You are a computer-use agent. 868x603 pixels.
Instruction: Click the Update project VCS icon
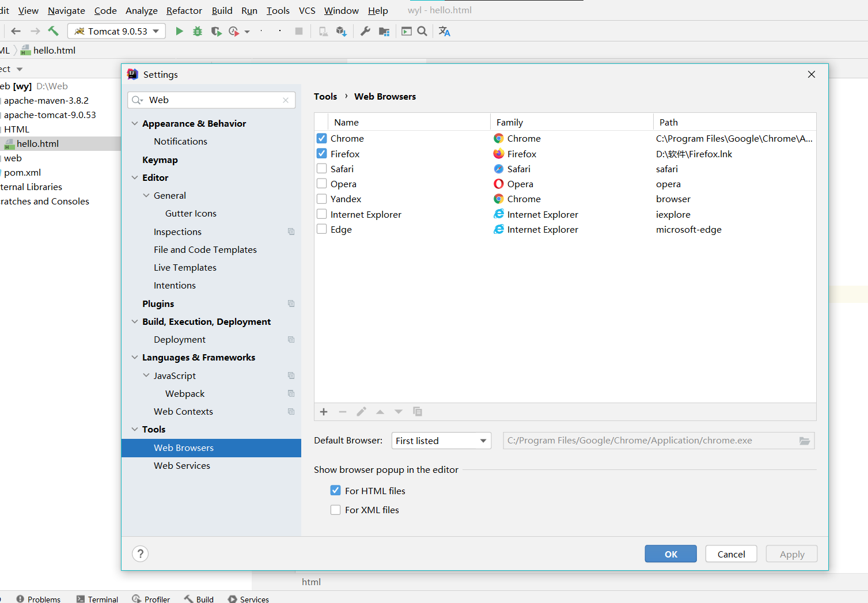(x=342, y=31)
